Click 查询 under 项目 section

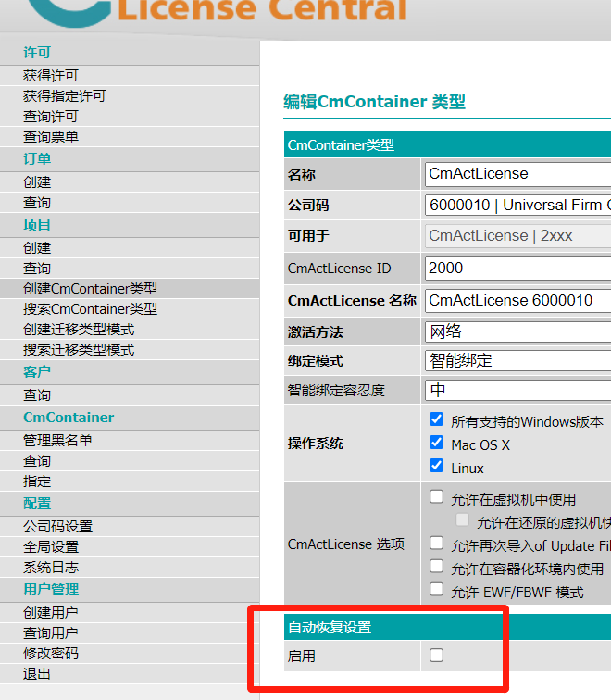click(37, 269)
